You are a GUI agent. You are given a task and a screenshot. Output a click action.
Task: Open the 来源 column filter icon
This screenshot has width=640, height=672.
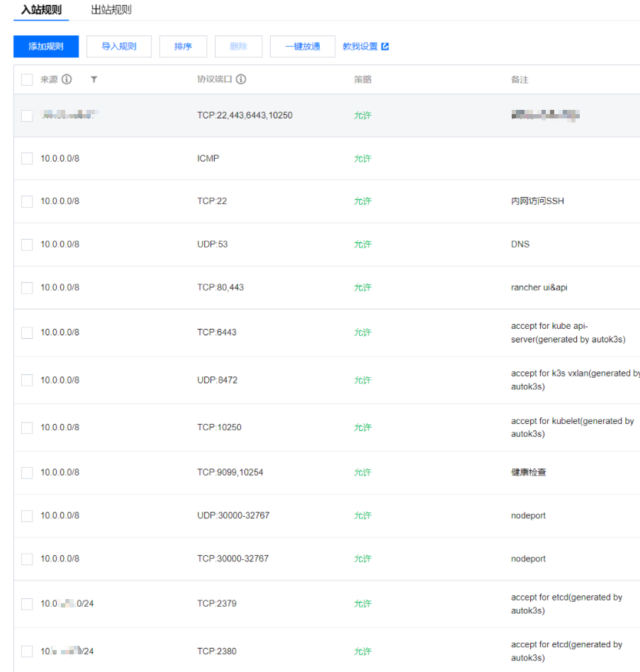(x=94, y=79)
